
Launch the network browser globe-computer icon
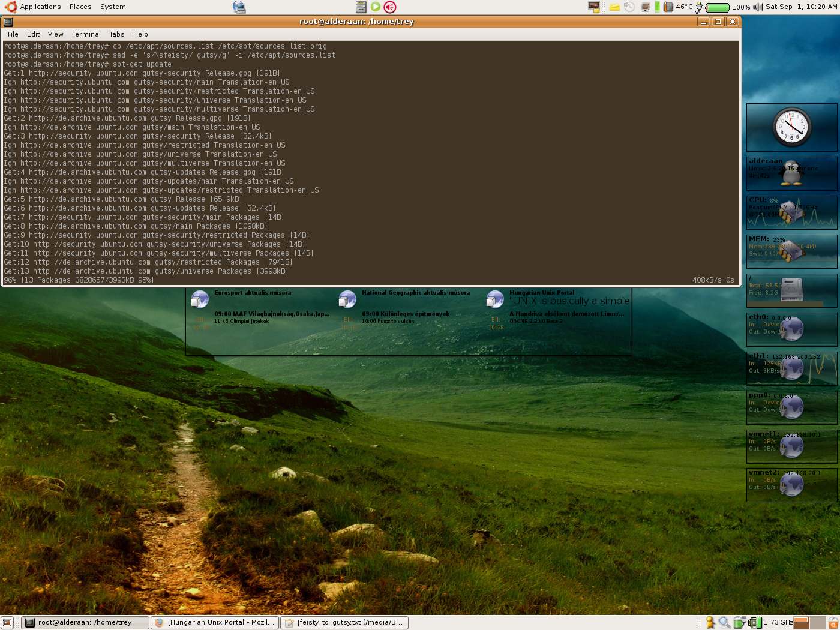pos(239,7)
